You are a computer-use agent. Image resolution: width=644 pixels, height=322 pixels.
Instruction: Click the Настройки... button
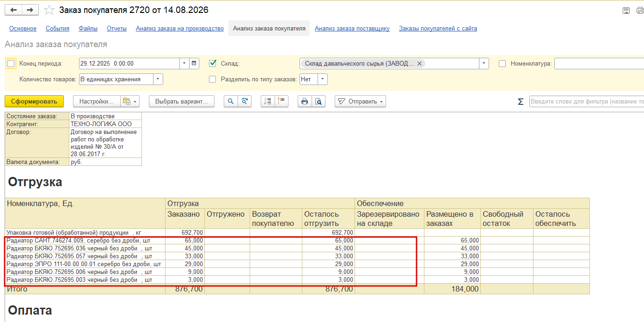coord(97,102)
